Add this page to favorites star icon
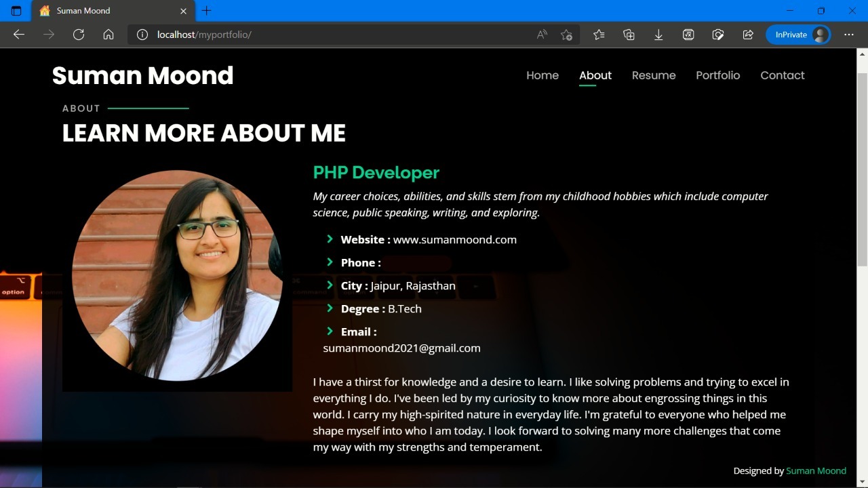868x488 pixels. pyautogui.click(x=567, y=35)
